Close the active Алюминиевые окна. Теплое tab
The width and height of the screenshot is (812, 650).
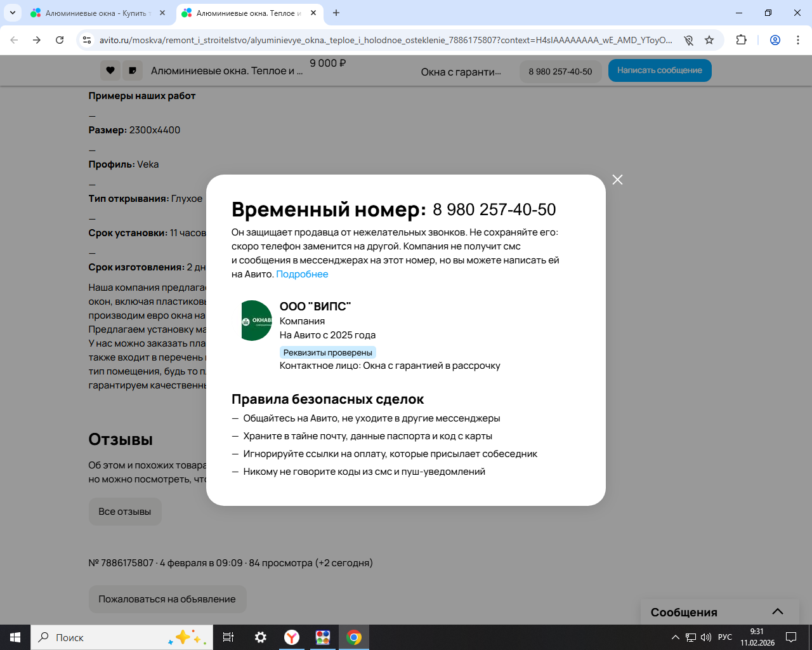point(313,13)
